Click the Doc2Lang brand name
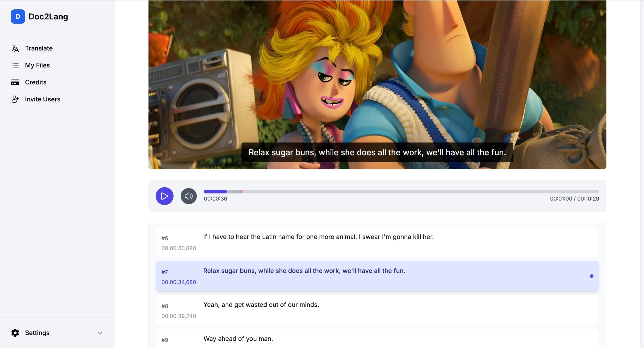644x348 pixels. click(48, 17)
